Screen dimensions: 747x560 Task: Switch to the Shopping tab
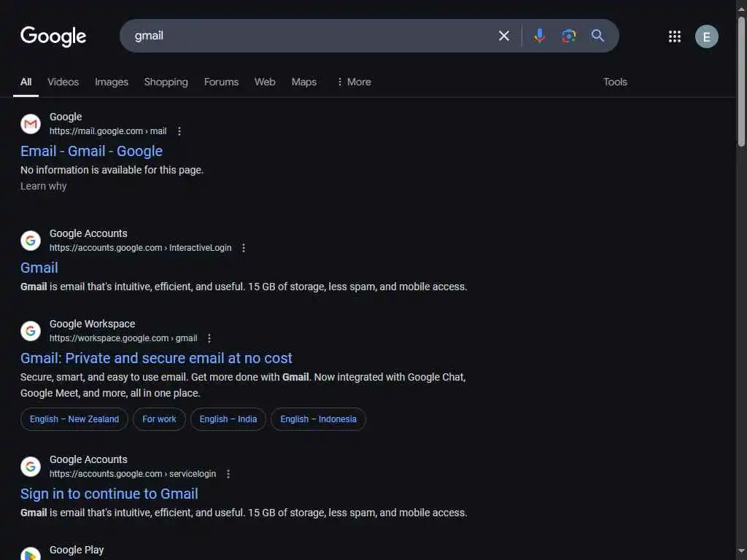click(x=166, y=82)
